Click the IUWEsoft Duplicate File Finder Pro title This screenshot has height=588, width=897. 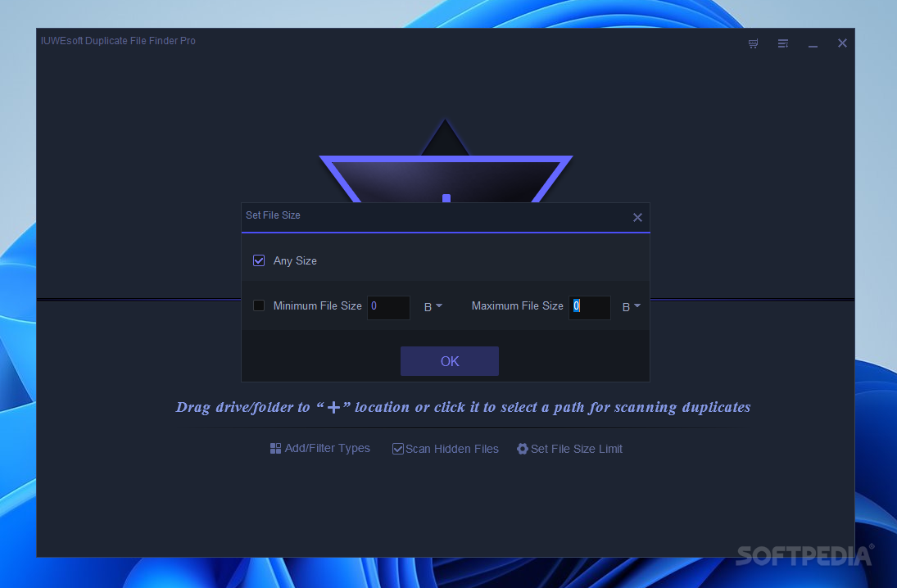click(x=118, y=41)
